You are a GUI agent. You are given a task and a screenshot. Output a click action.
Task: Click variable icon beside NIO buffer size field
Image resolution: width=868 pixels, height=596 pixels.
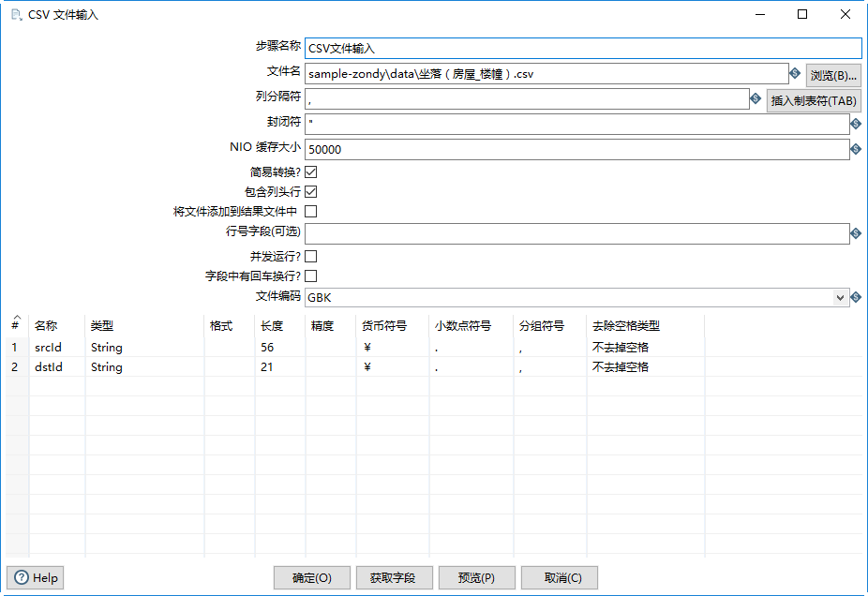pyautogui.click(x=856, y=149)
